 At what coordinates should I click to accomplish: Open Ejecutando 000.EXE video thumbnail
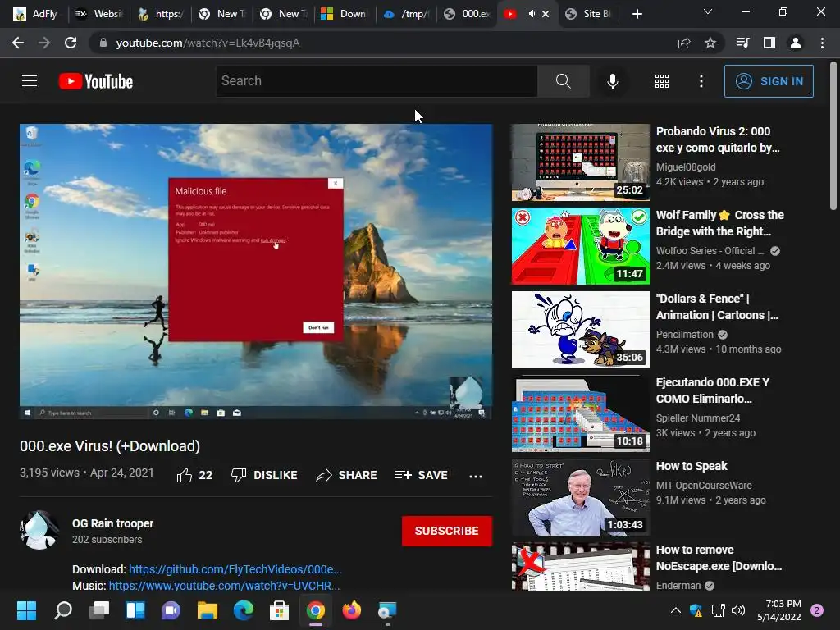point(580,413)
